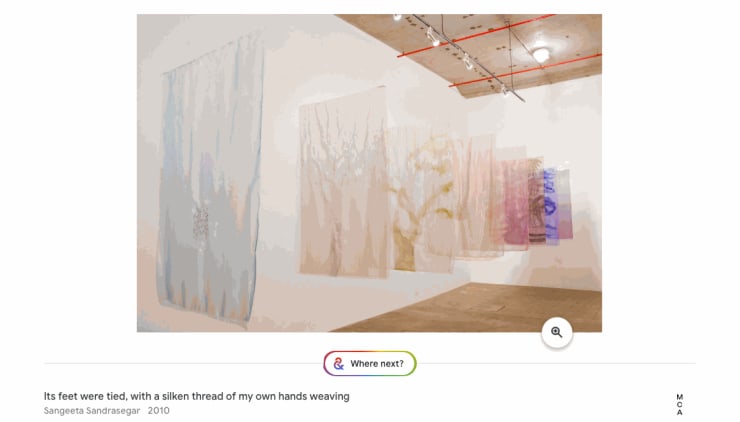Screen dimensions: 740x422
Task: Click the artwork title "Its feet were tied…"
Action: click(x=197, y=396)
